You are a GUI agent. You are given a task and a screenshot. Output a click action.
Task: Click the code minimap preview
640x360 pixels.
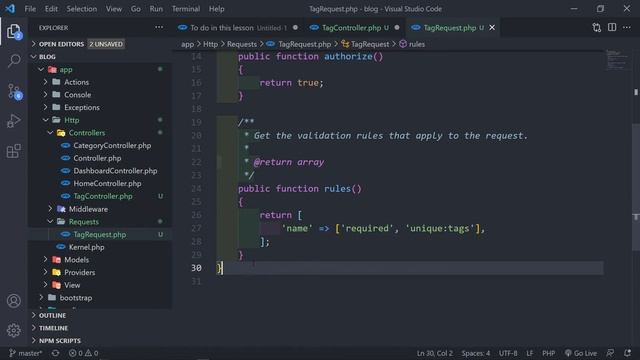pyautogui.click(x=616, y=60)
